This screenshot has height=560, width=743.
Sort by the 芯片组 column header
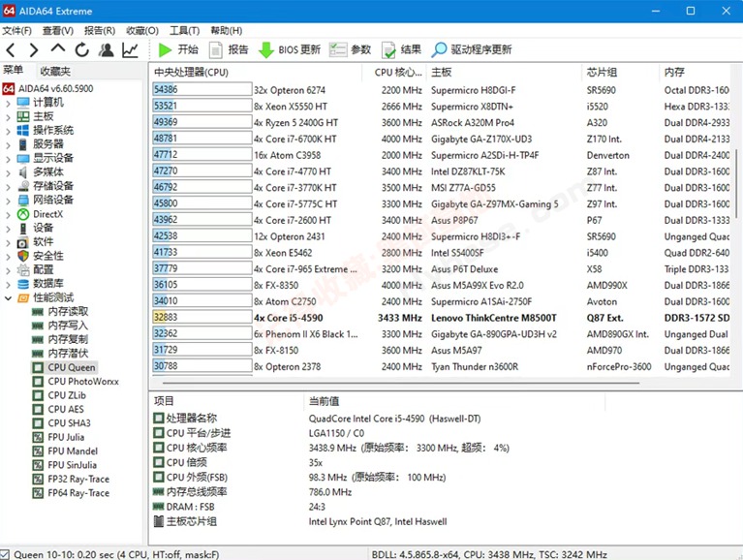pos(602,73)
